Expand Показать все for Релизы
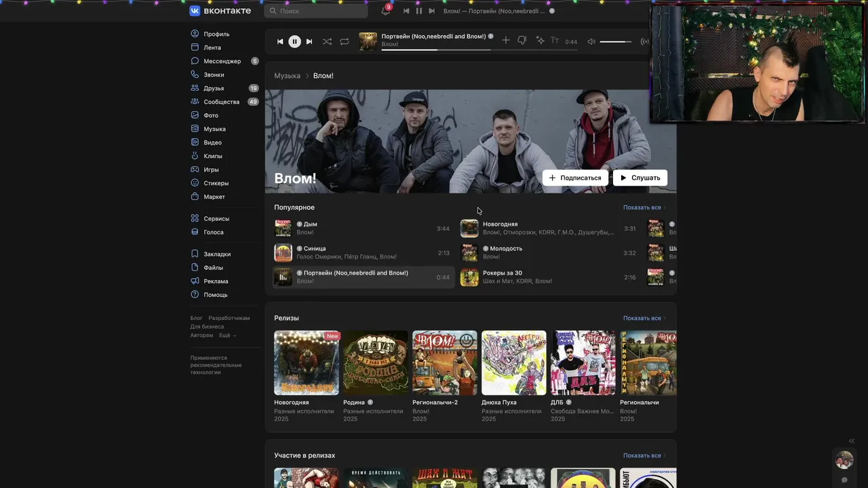This screenshot has height=488, width=868. pos(644,318)
